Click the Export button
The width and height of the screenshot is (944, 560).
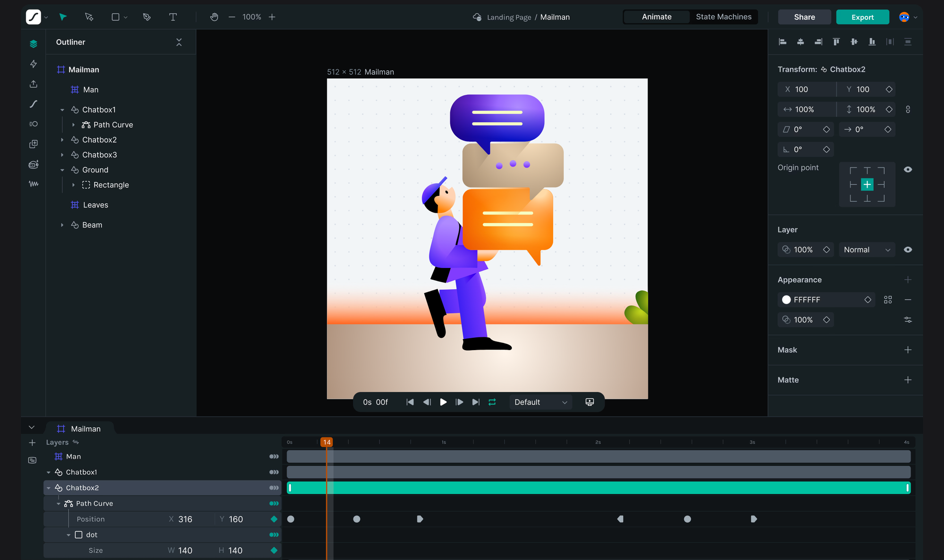(x=862, y=17)
